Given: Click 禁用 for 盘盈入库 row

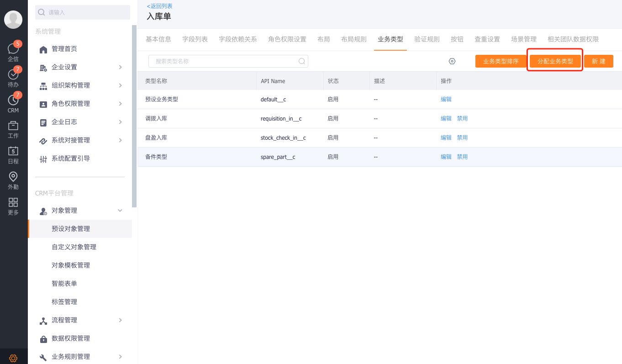Looking at the screenshot, I should (x=463, y=137).
